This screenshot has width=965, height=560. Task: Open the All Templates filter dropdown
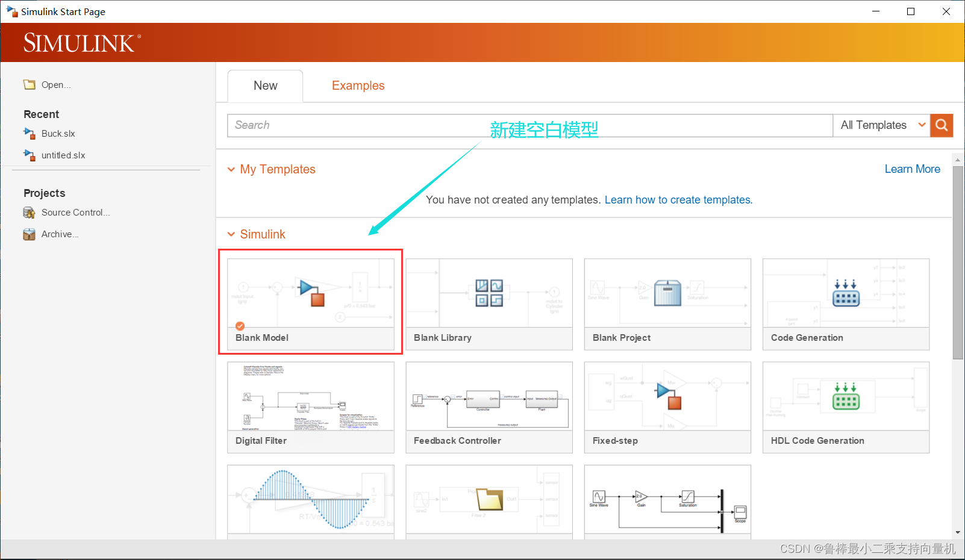pos(882,125)
